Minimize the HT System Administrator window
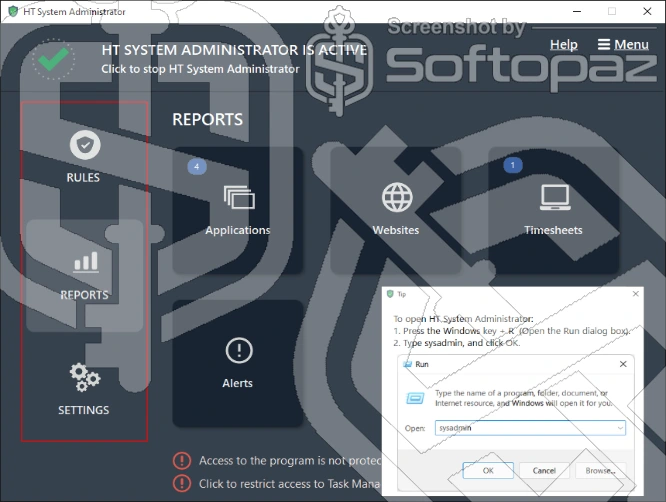Viewport: 666px width, 502px height. 577,11
